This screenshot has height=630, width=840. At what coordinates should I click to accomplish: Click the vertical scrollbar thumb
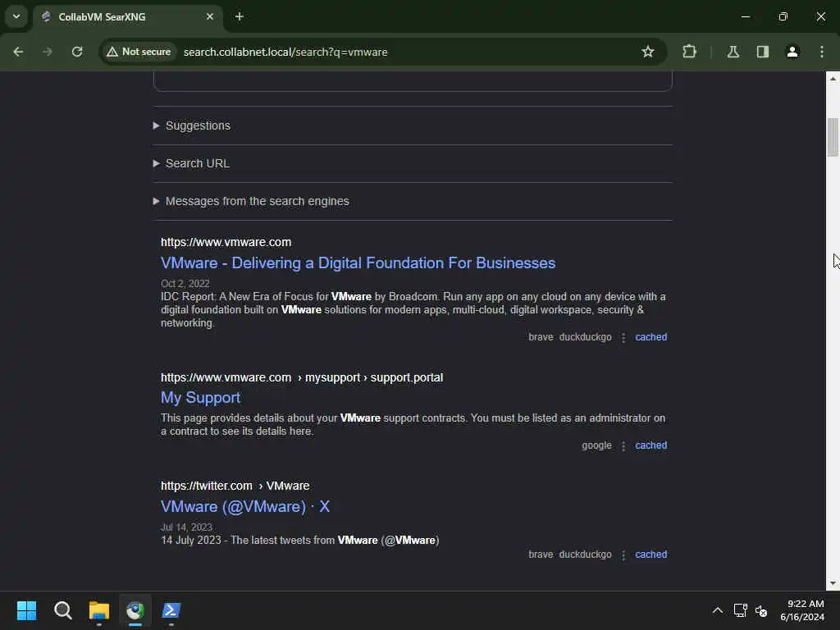[x=833, y=137]
